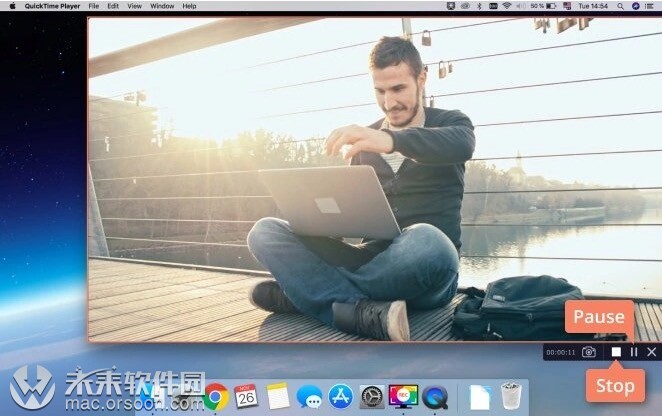Open QuickTime Player from the Dock

click(435, 397)
